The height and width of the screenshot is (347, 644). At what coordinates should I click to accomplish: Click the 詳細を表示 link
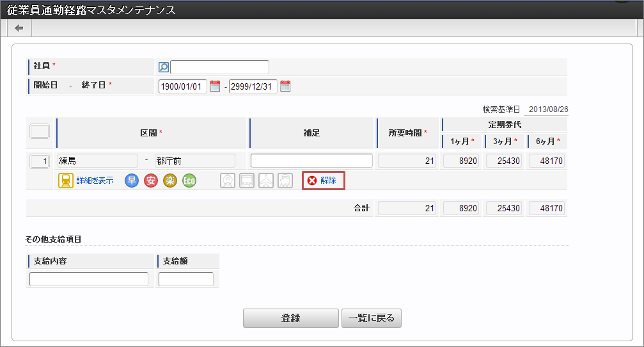95,181
